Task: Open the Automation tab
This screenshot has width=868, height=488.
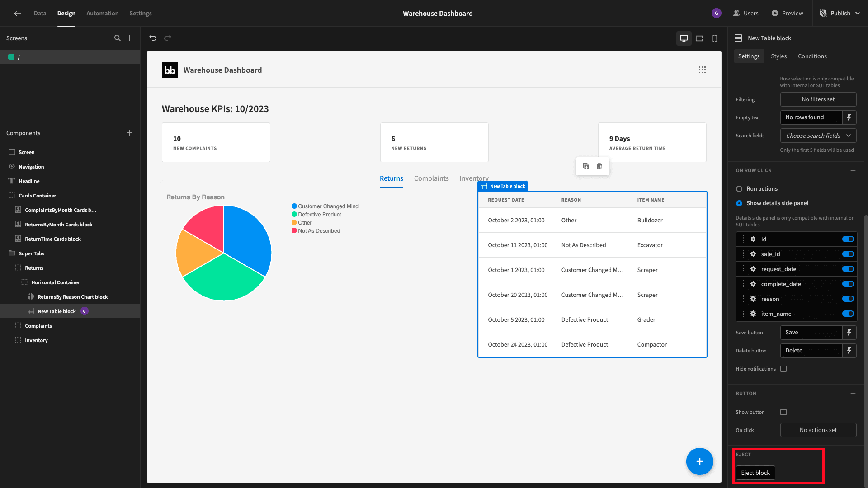Action: click(x=103, y=14)
